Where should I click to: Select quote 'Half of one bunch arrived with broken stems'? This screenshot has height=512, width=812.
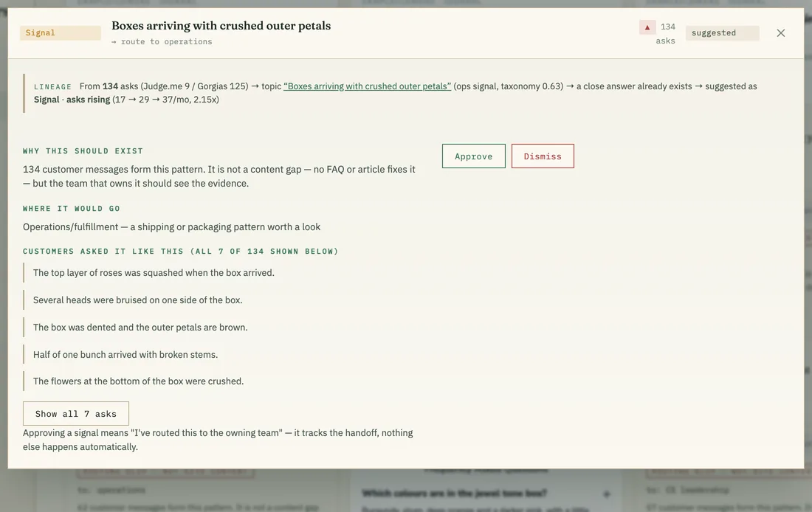tap(125, 355)
